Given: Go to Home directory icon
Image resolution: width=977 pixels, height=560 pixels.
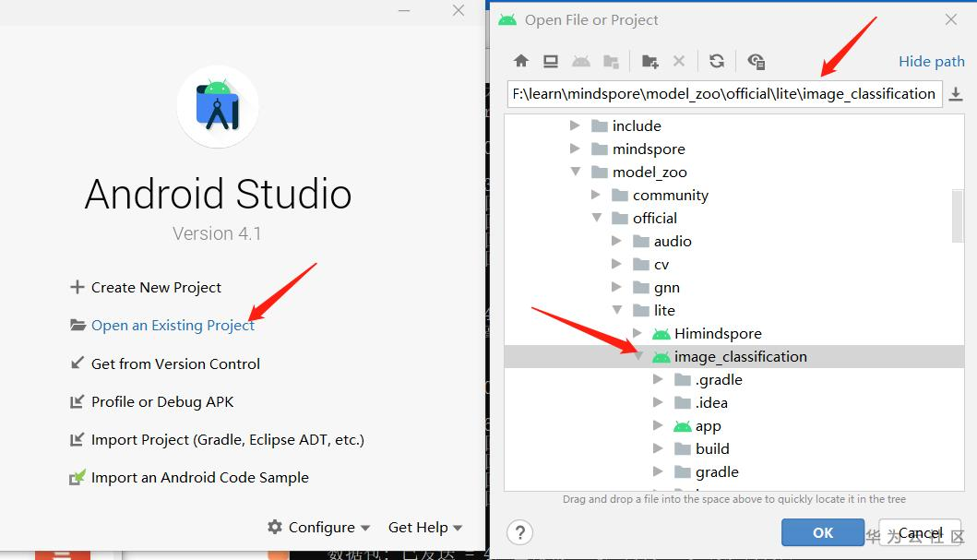Looking at the screenshot, I should point(521,61).
